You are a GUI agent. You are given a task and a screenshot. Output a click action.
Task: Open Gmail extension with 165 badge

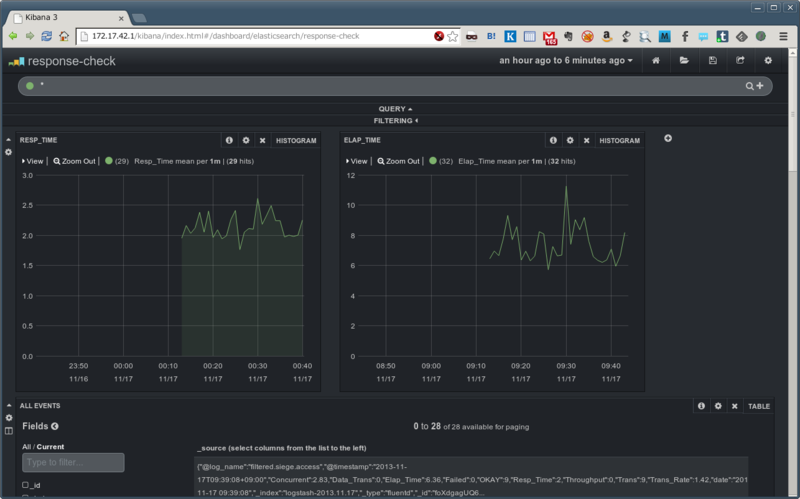tap(549, 37)
